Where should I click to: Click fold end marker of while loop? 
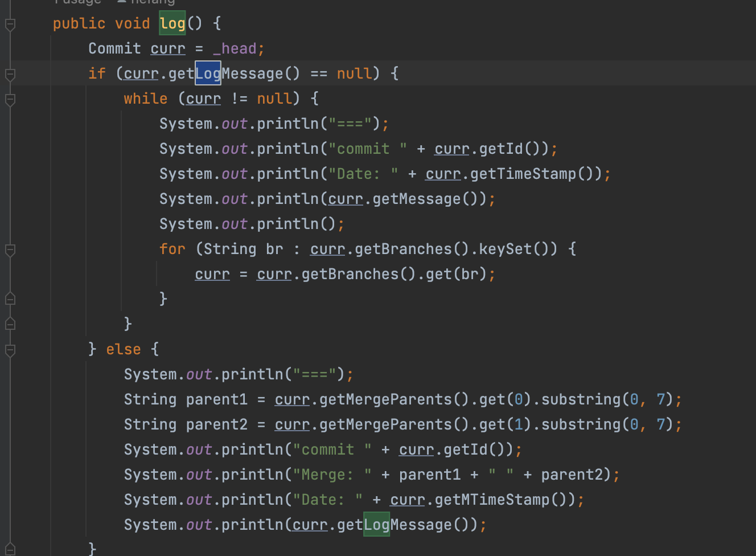pyautogui.click(x=10, y=323)
